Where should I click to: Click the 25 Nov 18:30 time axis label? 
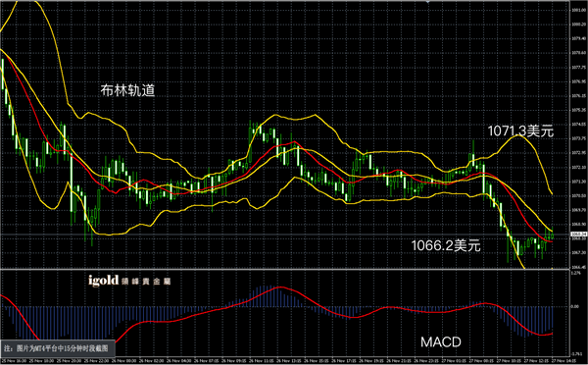[41, 361]
